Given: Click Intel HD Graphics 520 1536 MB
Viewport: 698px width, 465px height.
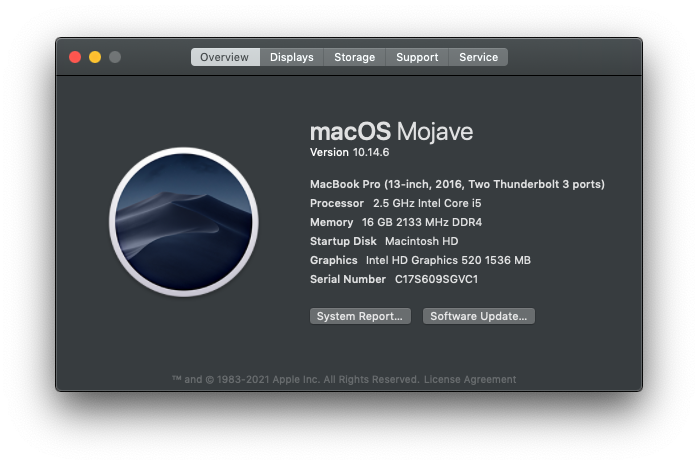Looking at the screenshot, I should click(x=448, y=260).
